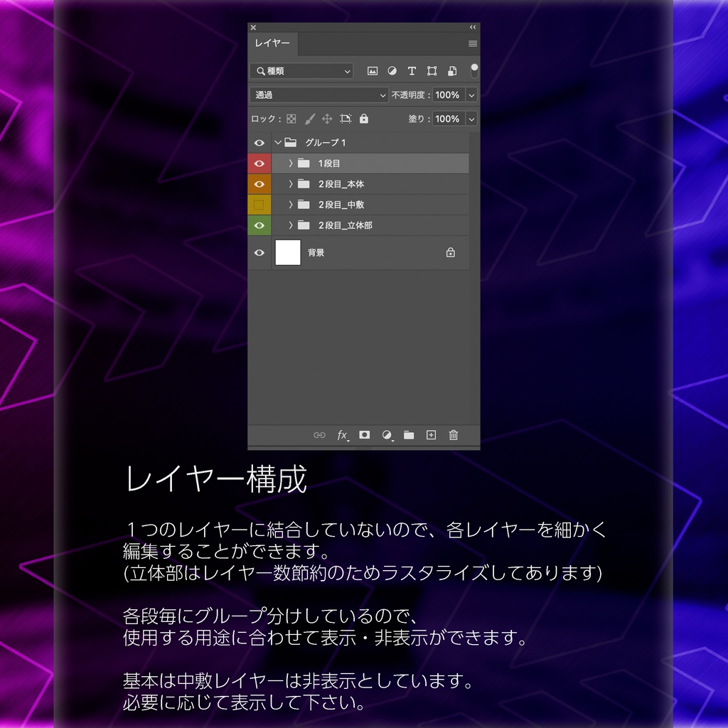Switch to the レイヤー tab
Viewport: 728px width, 728px height.
tap(272, 43)
